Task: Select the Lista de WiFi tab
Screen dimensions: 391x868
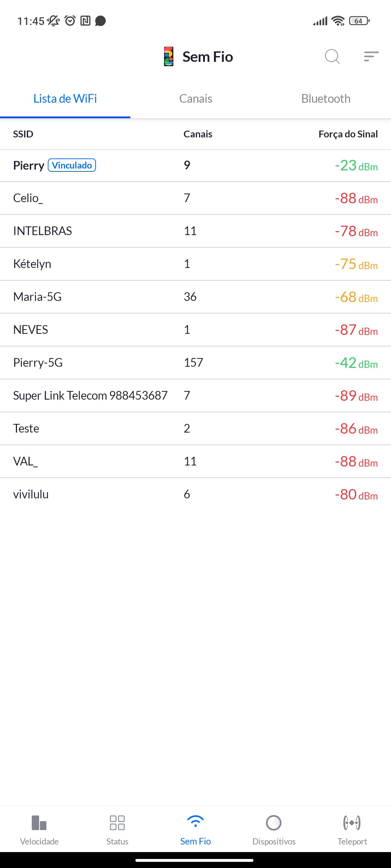Action: click(65, 99)
